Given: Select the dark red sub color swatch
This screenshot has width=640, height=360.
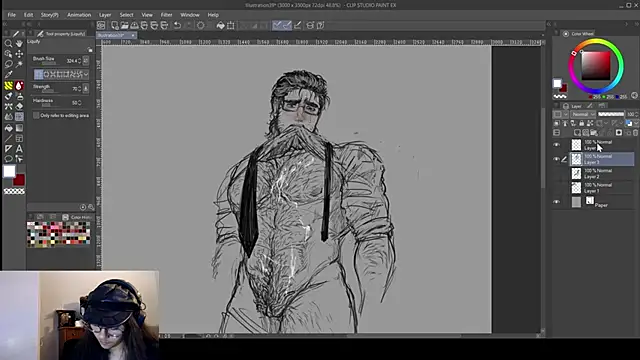Looking at the screenshot, I should point(20,180).
